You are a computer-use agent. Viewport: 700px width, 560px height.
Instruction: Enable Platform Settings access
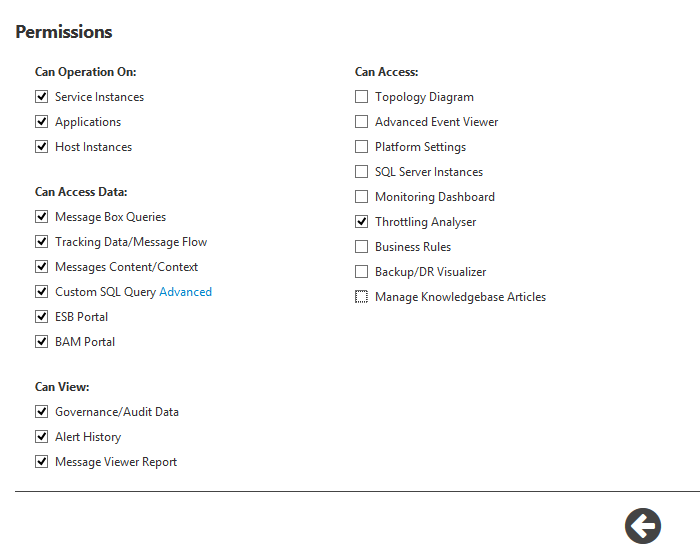pyautogui.click(x=362, y=147)
